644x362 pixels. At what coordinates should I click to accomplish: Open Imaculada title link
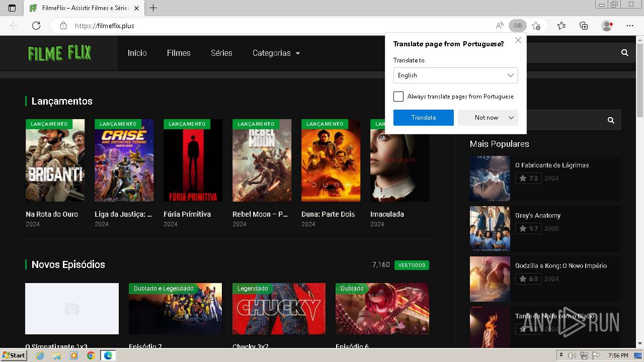(x=387, y=214)
